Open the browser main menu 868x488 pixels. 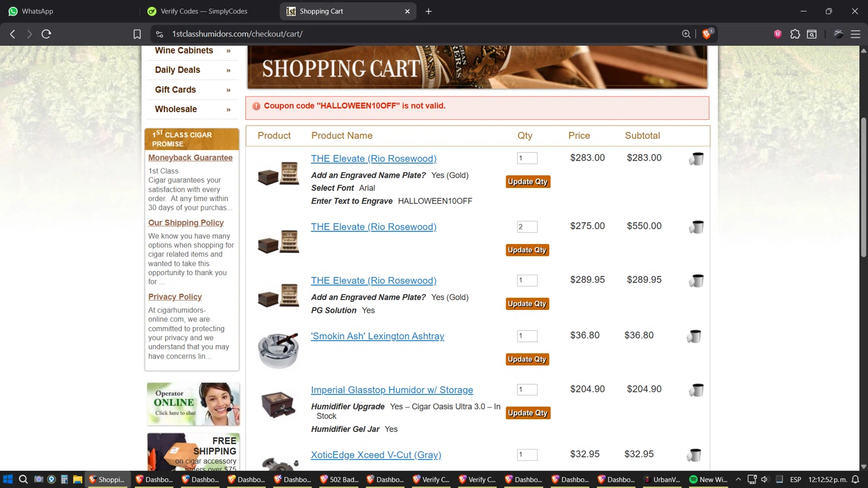[x=855, y=34]
